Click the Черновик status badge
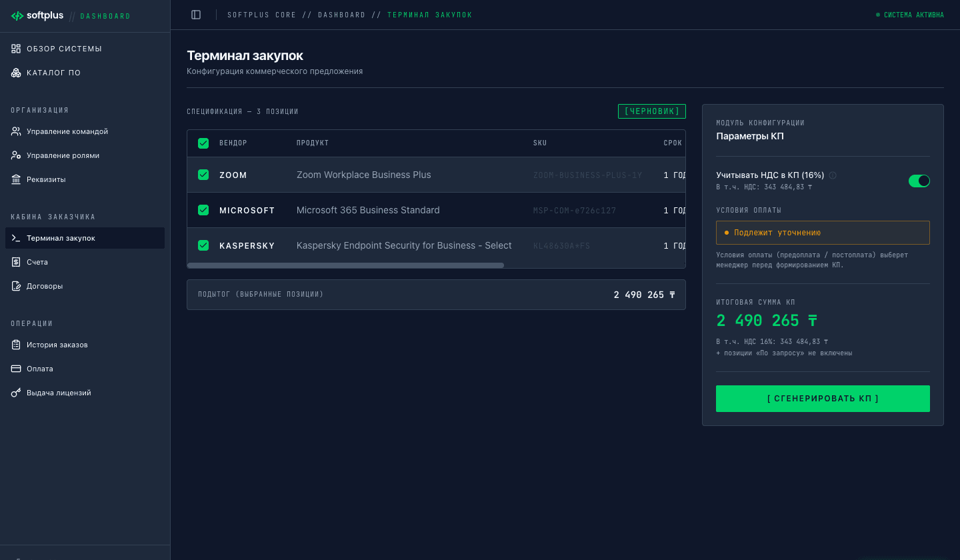The width and height of the screenshot is (960, 560). [x=652, y=111]
